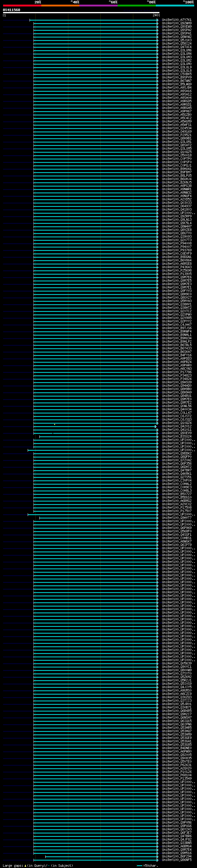
Task: Click the Large gaps legend text
Action: (x=13, y=866)
